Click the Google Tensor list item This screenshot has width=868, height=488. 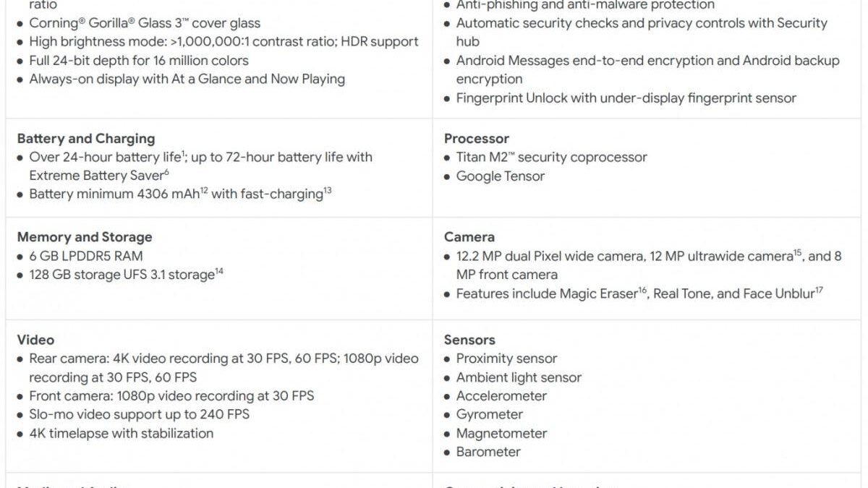point(500,176)
